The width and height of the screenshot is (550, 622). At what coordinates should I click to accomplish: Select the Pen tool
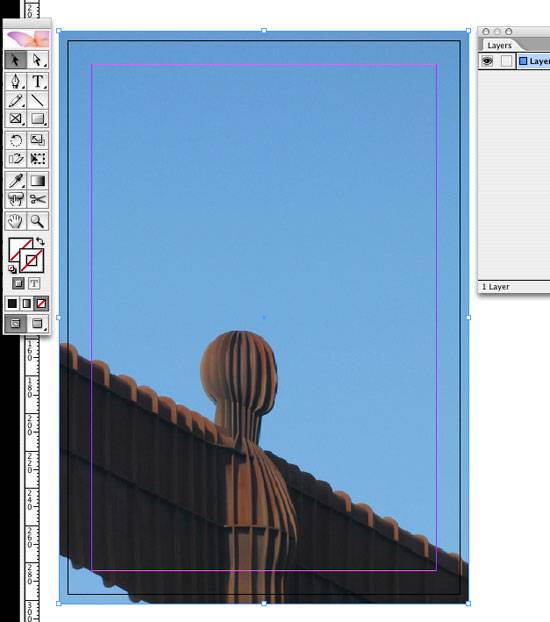[15, 81]
